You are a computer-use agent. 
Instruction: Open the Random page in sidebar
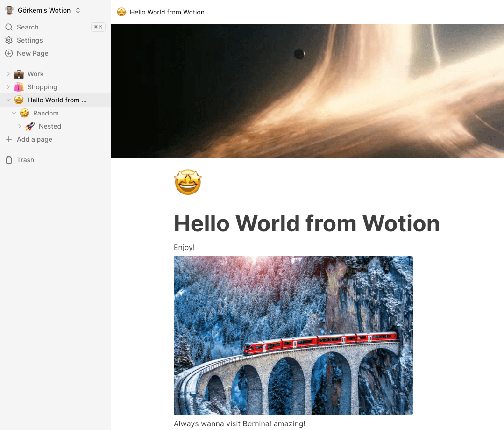(x=46, y=113)
